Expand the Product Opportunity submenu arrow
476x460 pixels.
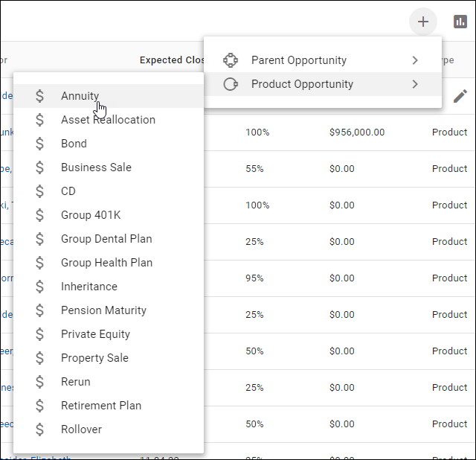coord(415,84)
